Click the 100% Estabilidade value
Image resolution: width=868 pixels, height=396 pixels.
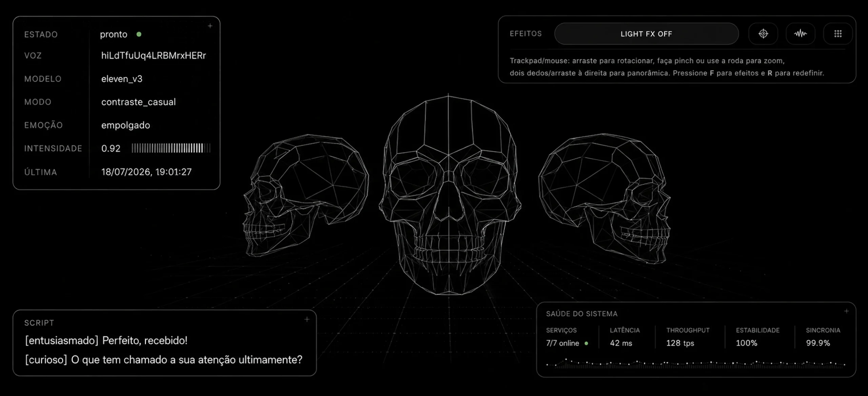coord(746,343)
